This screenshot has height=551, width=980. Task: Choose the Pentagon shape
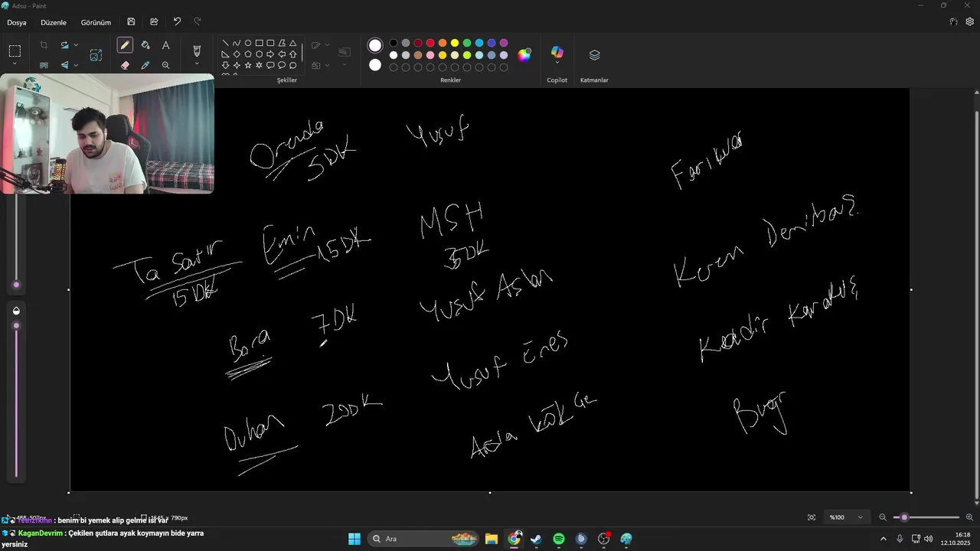coord(248,54)
